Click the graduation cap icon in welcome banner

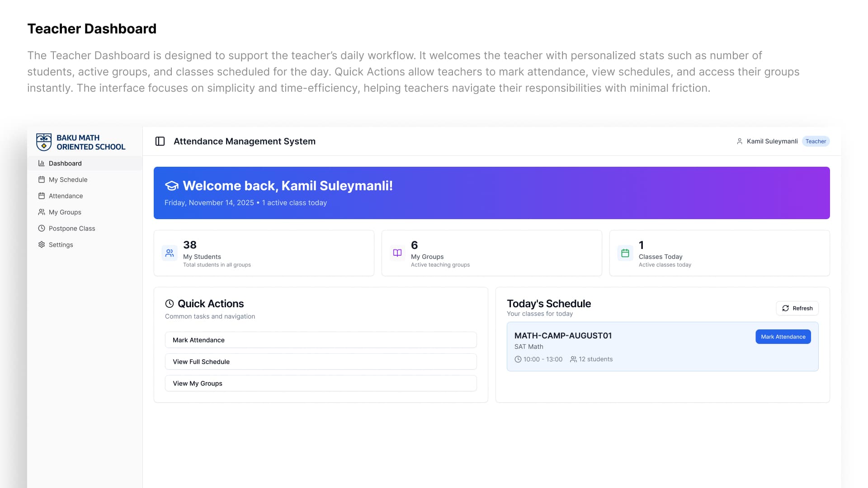point(172,186)
